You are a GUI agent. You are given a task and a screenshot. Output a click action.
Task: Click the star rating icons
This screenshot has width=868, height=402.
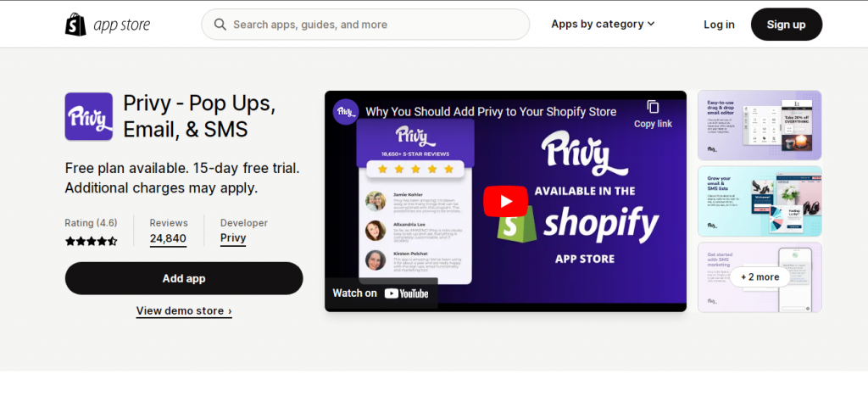[92, 241]
